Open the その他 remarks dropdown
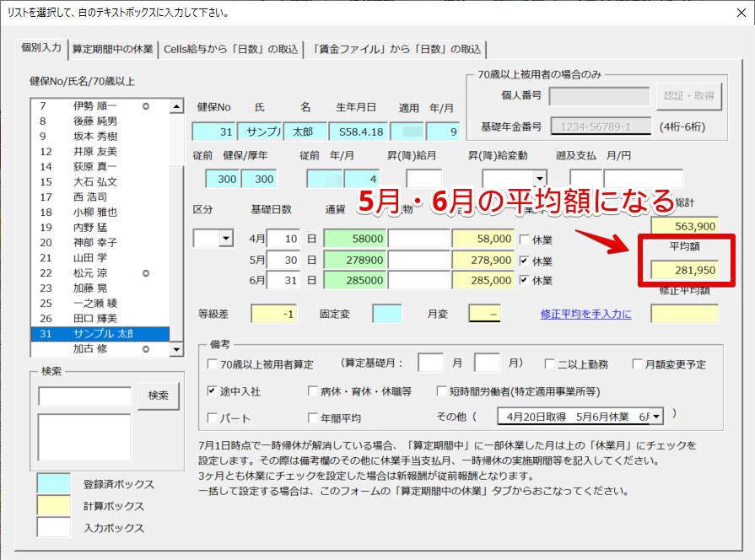The width and height of the screenshot is (755, 560). [x=655, y=417]
